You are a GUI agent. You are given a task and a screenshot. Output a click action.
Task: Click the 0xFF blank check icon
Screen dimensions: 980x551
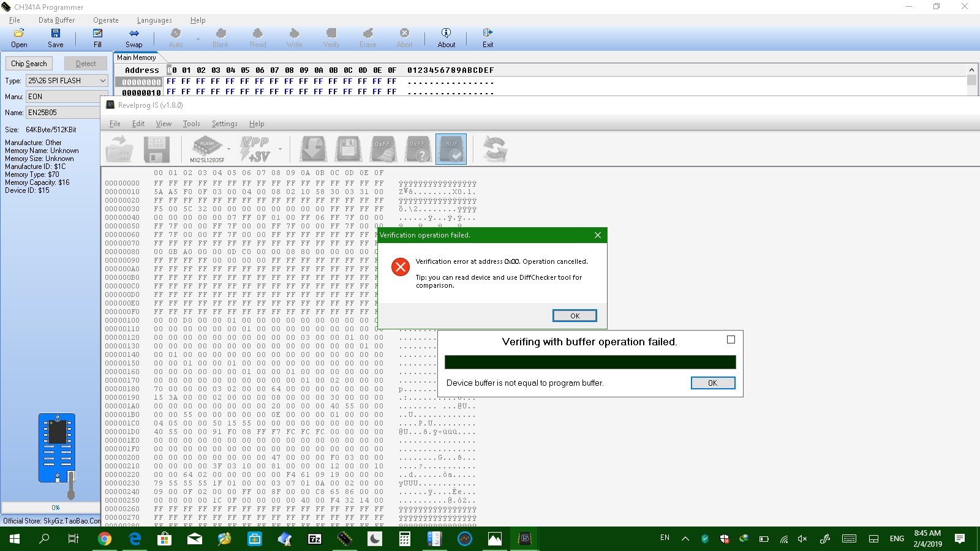point(418,149)
